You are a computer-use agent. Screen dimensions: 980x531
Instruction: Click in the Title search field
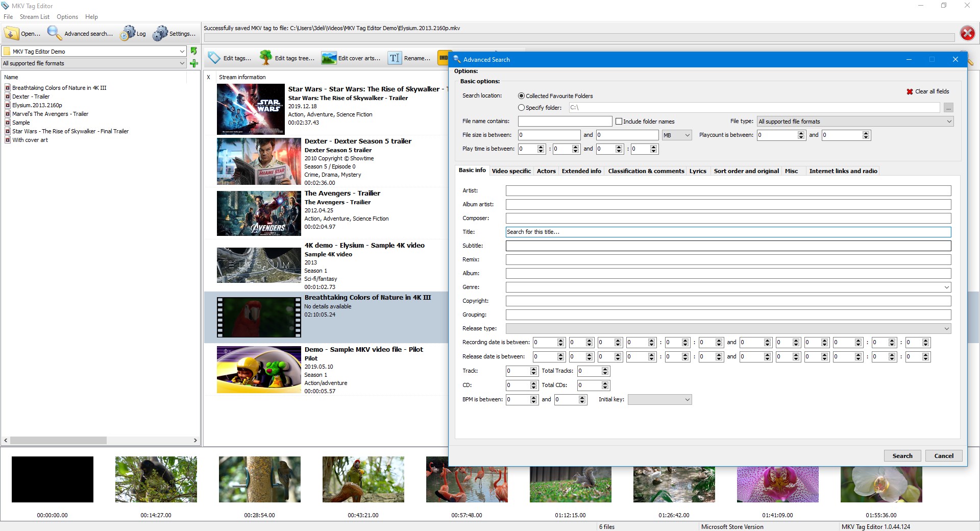728,232
